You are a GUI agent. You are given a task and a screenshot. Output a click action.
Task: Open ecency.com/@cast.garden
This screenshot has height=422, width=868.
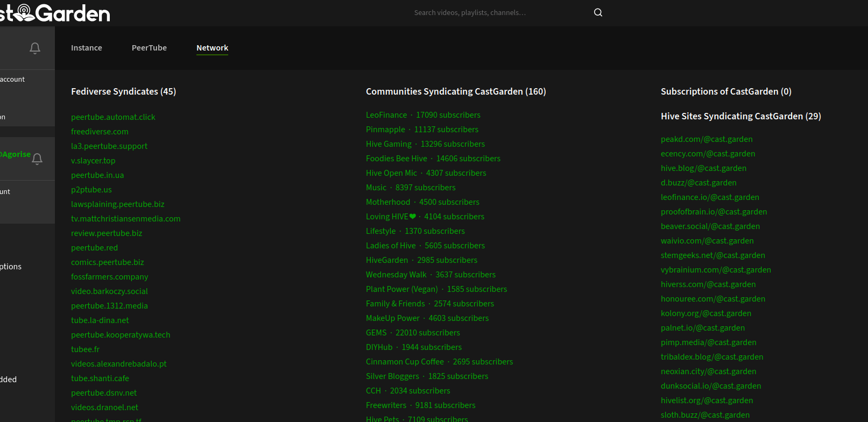pyautogui.click(x=708, y=154)
